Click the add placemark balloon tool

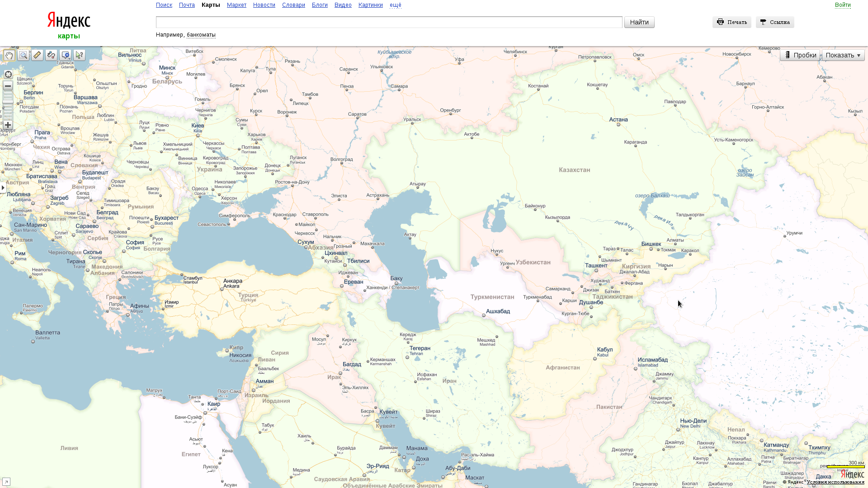(x=66, y=55)
